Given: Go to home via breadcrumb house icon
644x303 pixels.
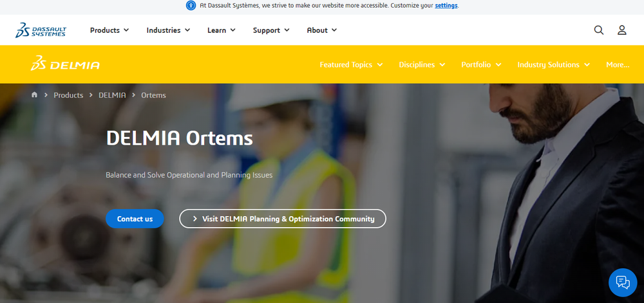Looking at the screenshot, I should point(35,95).
